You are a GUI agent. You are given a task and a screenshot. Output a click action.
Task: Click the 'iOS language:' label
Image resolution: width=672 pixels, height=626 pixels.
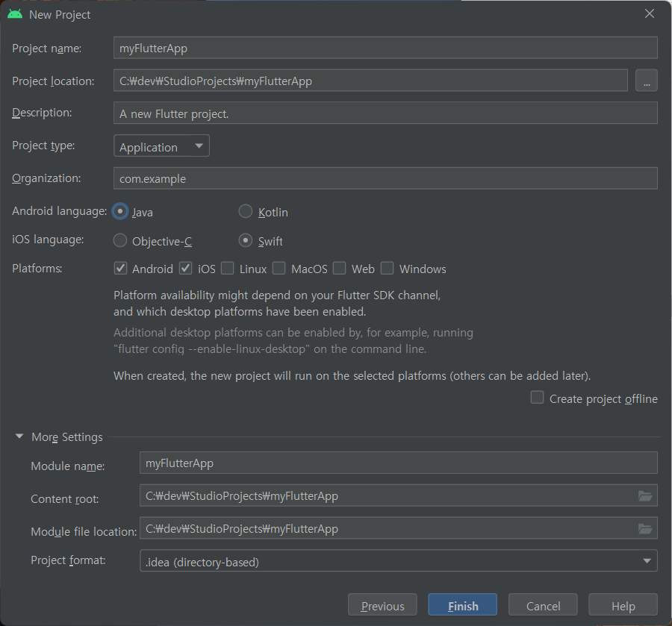(x=48, y=240)
